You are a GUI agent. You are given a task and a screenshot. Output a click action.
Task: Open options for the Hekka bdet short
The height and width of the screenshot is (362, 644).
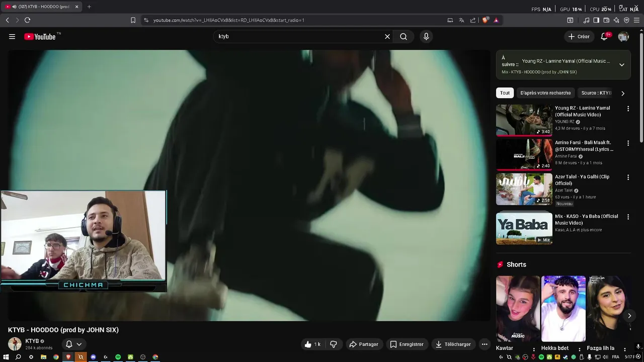pyautogui.click(x=580, y=349)
